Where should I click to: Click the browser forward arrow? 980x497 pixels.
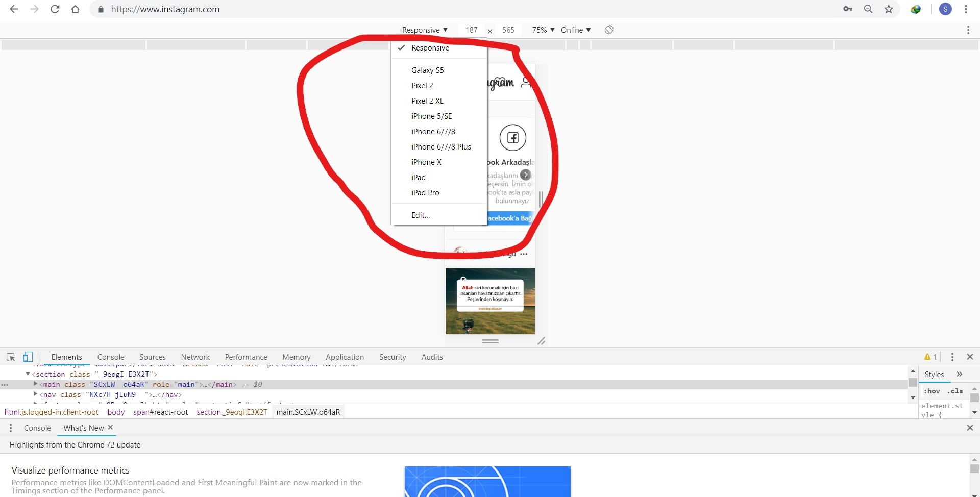pos(34,9)
